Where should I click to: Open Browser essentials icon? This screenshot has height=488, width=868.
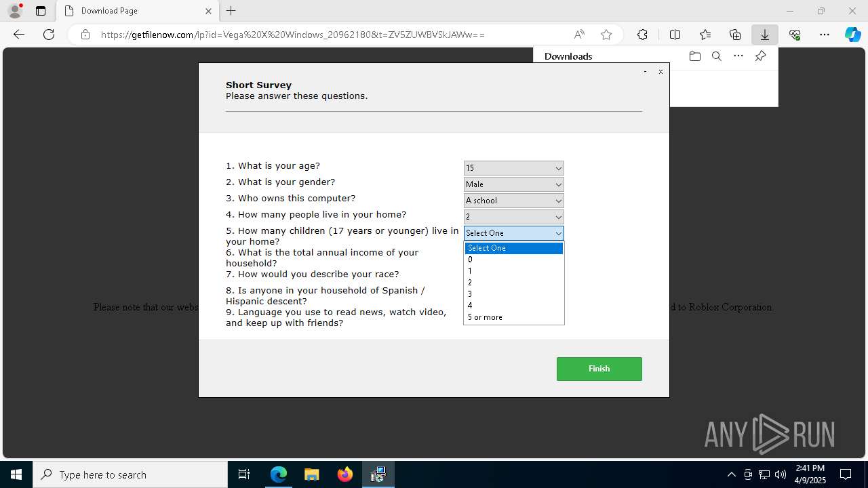pyautogui.click(x=795, y=35)
